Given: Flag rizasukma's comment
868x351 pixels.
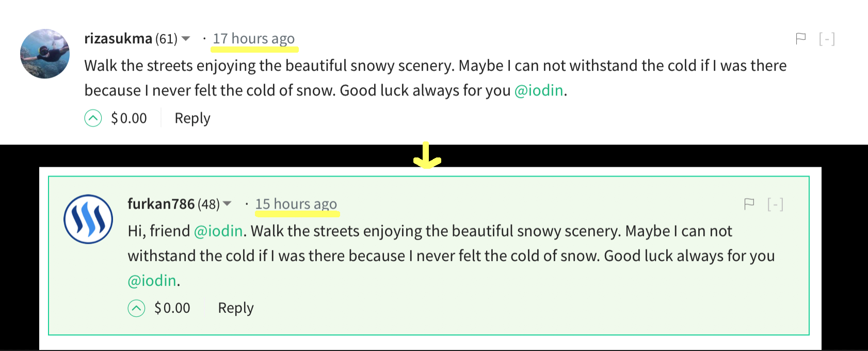Looking at the screenshot, I should click(x=801, y=39).
